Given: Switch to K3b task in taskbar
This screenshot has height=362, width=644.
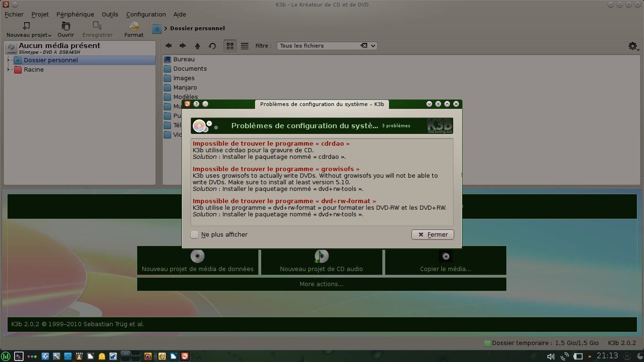Looking at the screenshot, I should coord(185,356).
